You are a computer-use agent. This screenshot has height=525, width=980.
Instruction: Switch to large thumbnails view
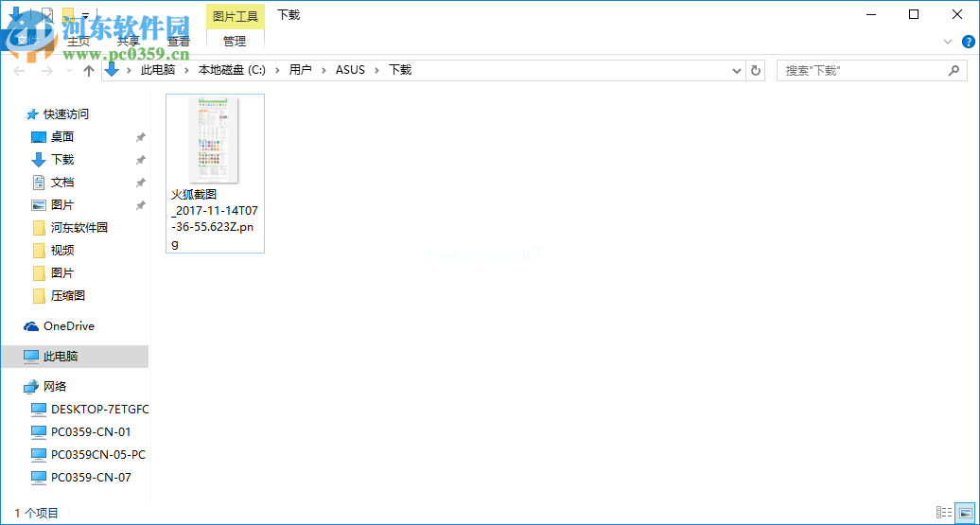click(x=963, y=513)
